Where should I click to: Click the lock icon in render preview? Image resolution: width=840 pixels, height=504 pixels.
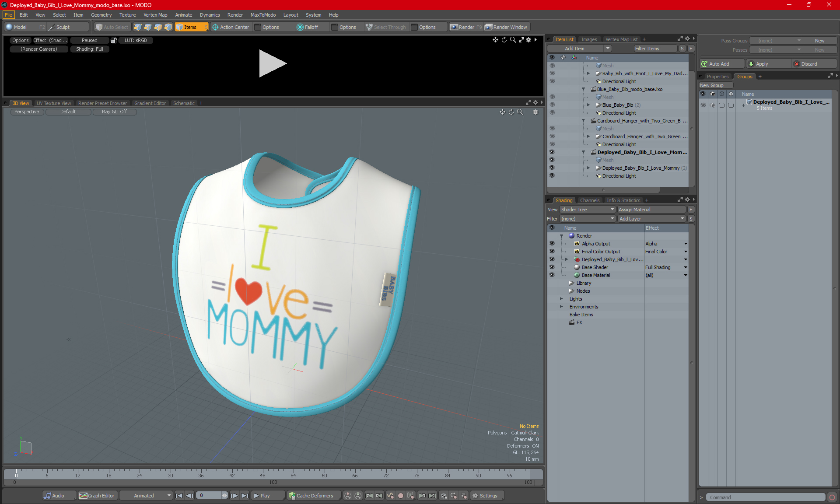(114, 40)
